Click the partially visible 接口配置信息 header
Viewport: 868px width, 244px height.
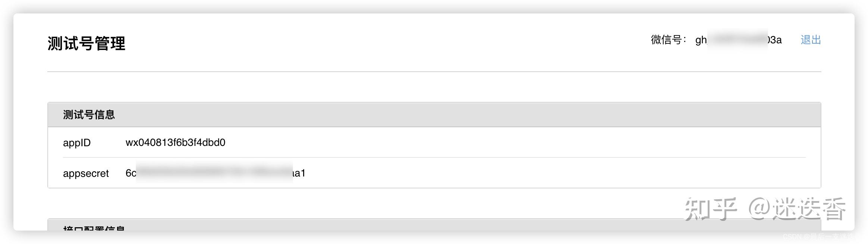pos(94,228)
